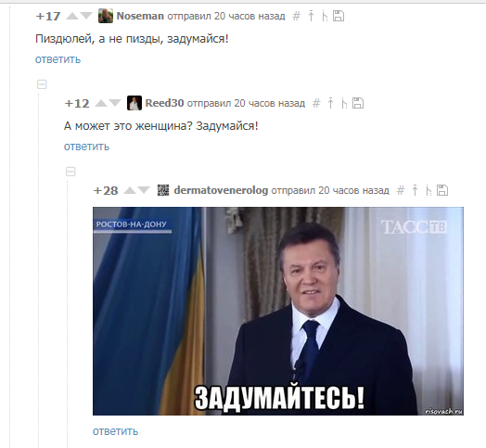Upvote Noseman's comment

point(72,16)
